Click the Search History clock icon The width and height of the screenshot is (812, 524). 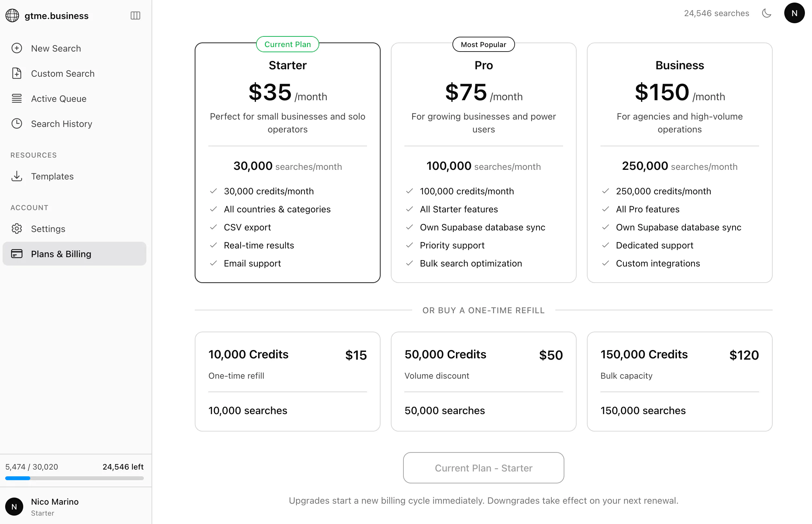[17, 124]
